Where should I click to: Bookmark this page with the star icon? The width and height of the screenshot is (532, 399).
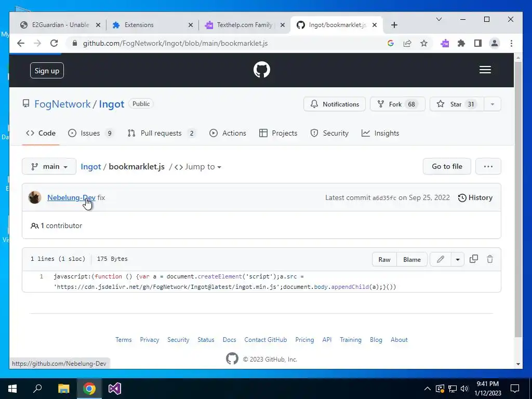(x=424, y=44)
